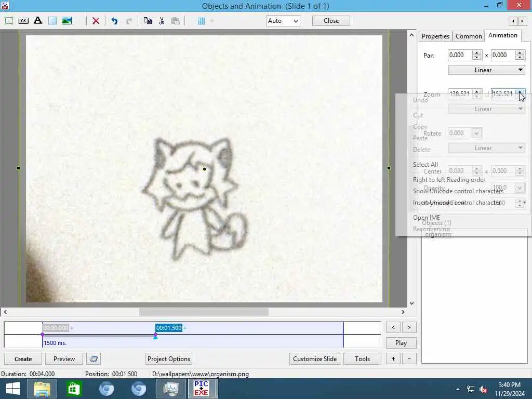
Task: Copy object using the toolbar copy icon
Action: (x=148, y=21)
